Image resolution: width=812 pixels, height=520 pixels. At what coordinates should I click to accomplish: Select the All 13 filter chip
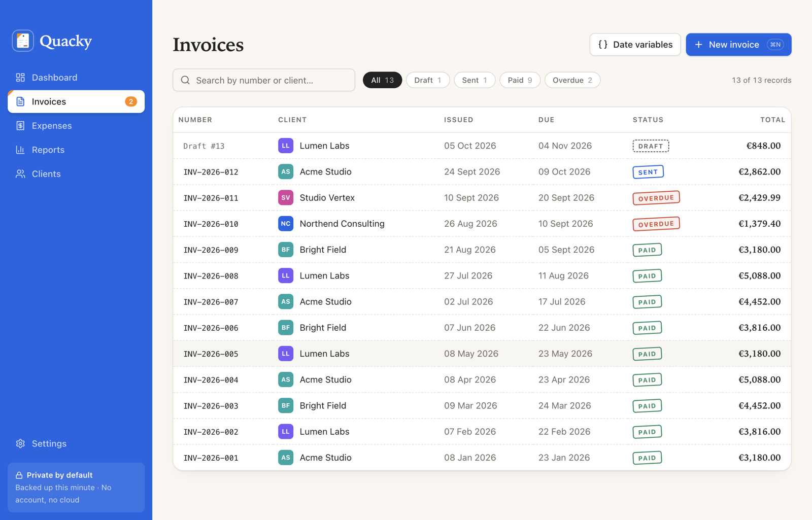pos(382,80)
